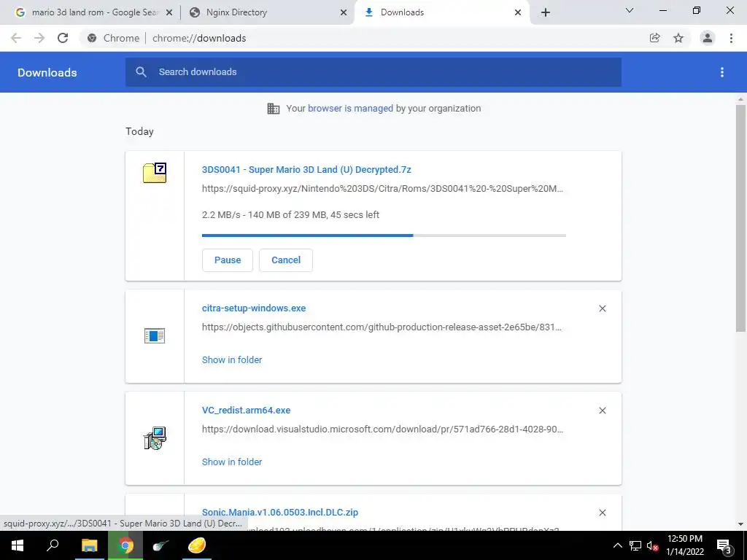Viewport: 747px width, 560px height.
Task: Click the download speed status text
Action: (290, 215)
